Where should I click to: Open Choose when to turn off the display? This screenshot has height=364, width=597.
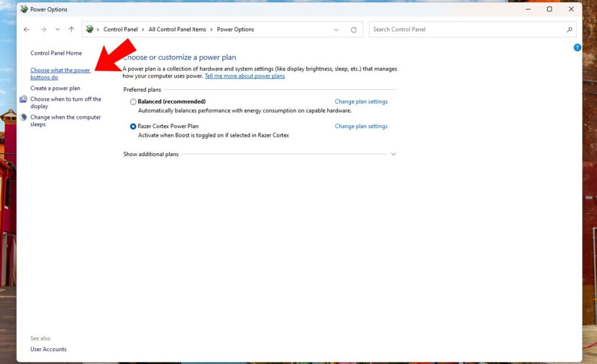(66, 103)
